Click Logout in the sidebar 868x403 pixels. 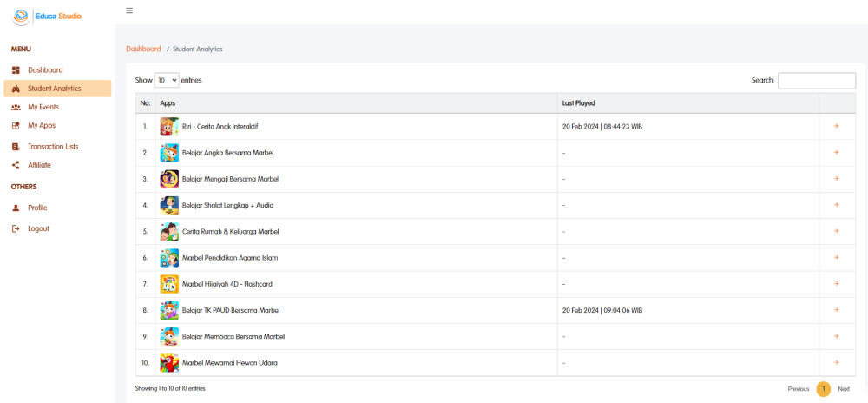point(38,228)
